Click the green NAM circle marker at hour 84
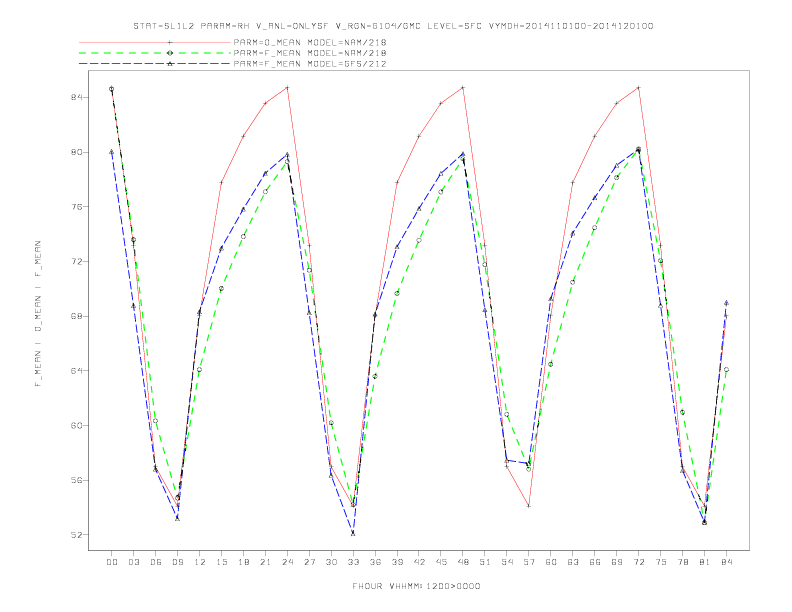This screenshot has width=792, height=612. click(726, 370)
